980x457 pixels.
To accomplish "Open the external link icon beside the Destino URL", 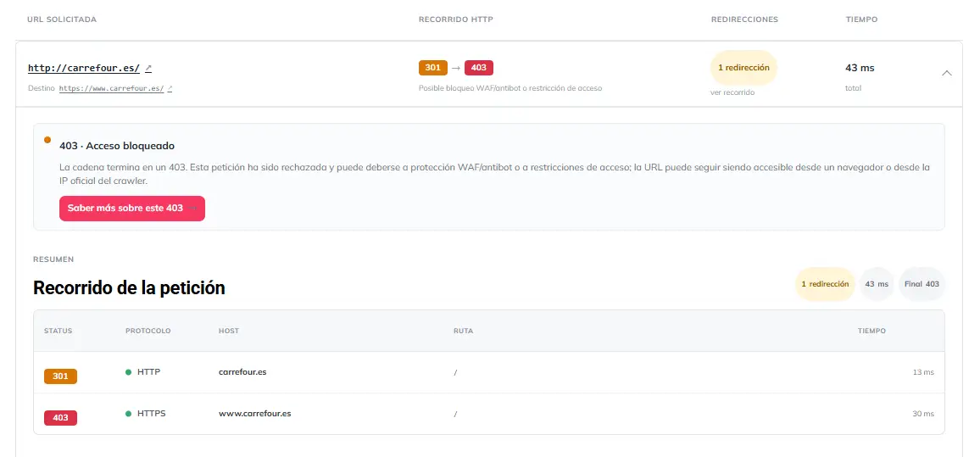I will [170, 89].
